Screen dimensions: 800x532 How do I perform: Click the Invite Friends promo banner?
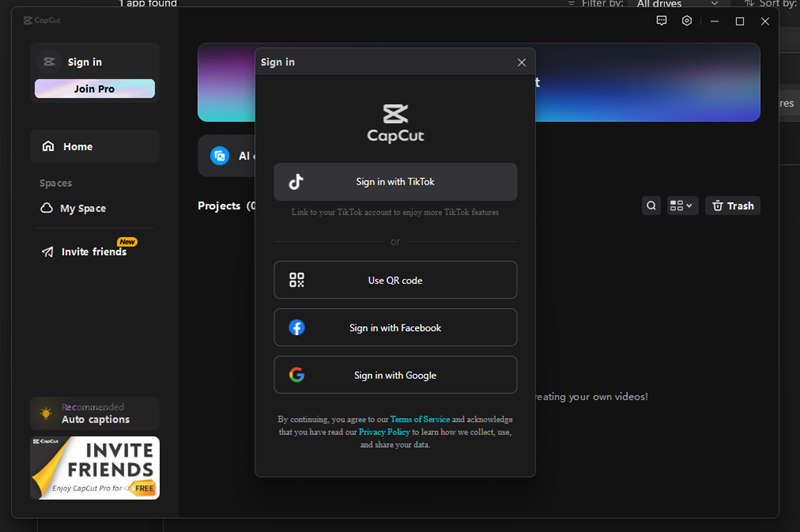[x=94, y=467]
